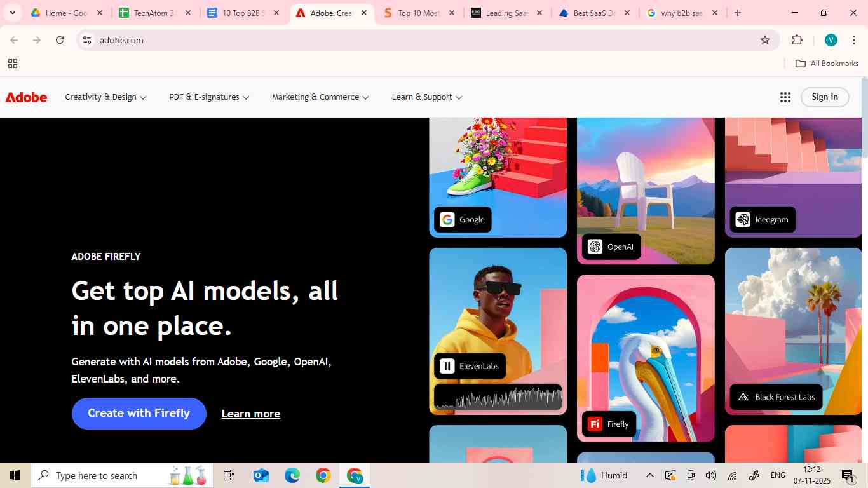The height and width of the screenshot is (488, 868).
Task: Open the Windows Start menu
Action: (x=15, y=475)
